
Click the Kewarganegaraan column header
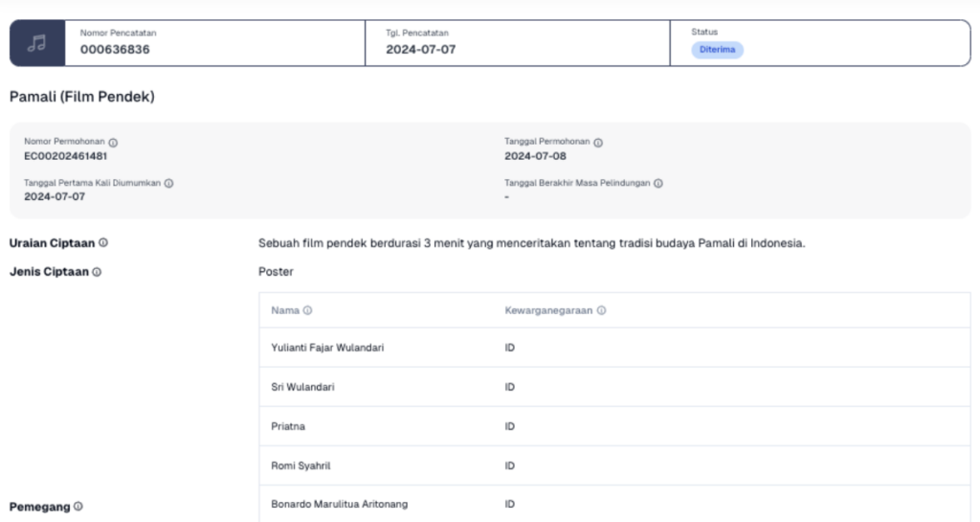click(x=548, y=310)
